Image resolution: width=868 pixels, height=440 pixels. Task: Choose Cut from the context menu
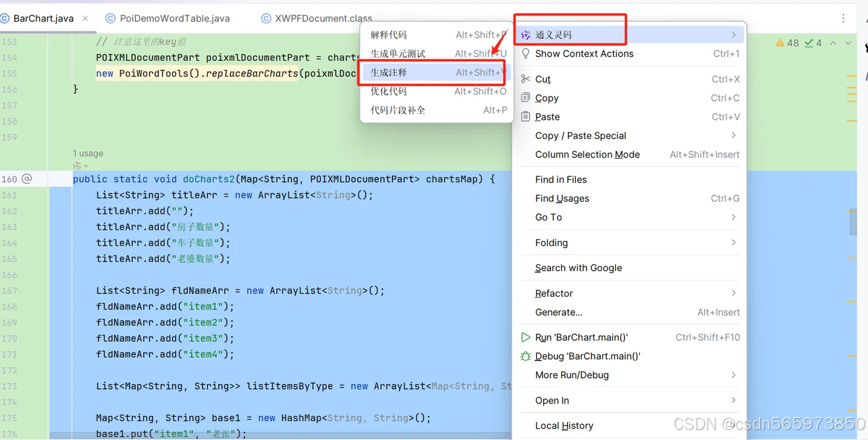pyautogui.click(x=631, y=79)
